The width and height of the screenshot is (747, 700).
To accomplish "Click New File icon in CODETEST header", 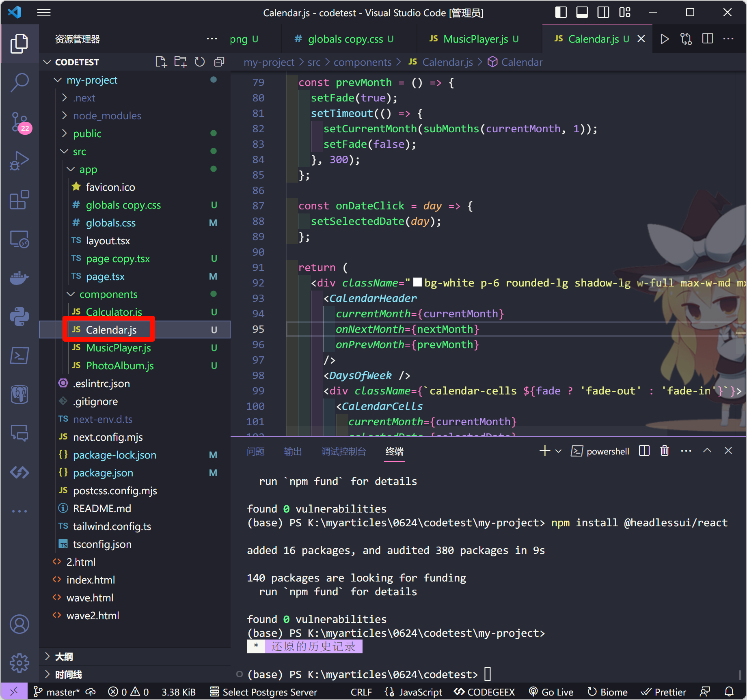I will coord(161,62).
